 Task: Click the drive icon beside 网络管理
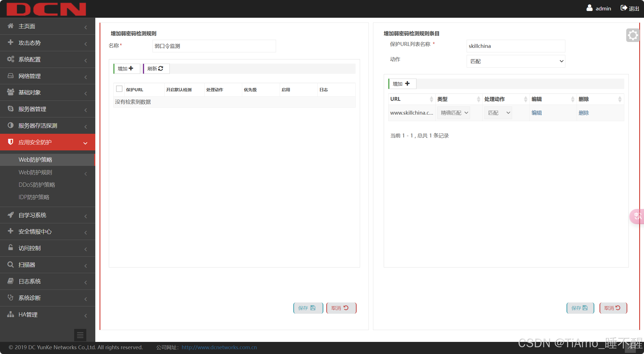click(x=10, y=75)
